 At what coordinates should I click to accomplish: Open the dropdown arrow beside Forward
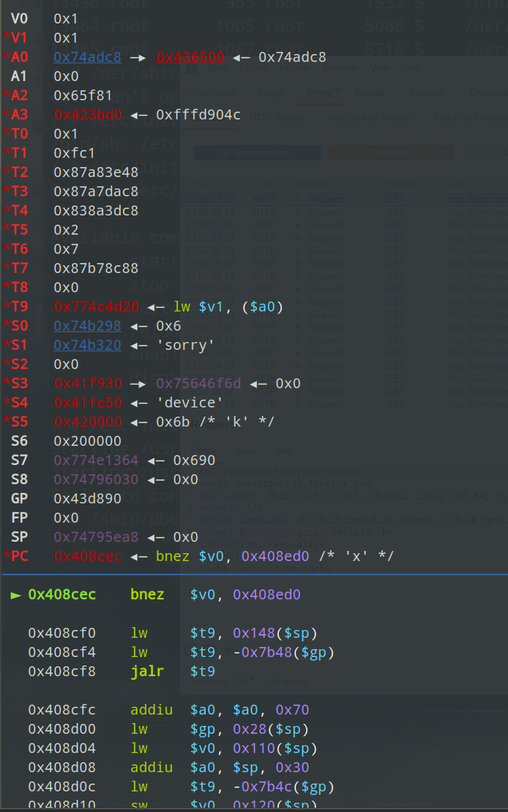445,153
